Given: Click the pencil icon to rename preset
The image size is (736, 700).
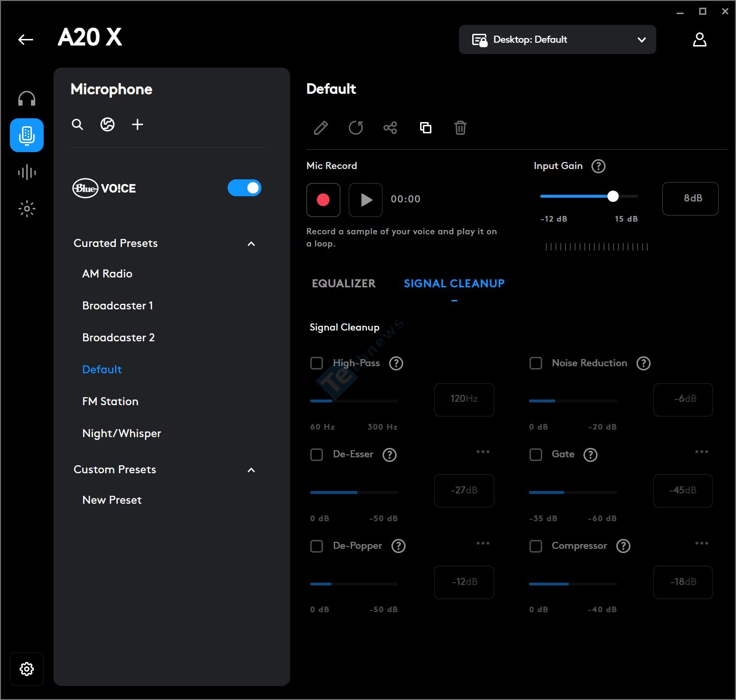Looking at the screenshot, I should pos(321,128).
